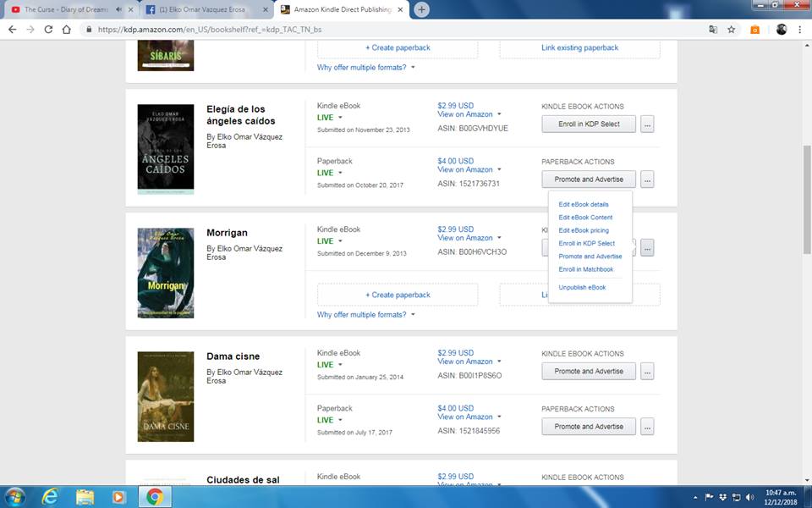Choose 'Unpublish eBook' in the dropdown menu
Viewport: 812px width, 508px height.
coord(582,288)
